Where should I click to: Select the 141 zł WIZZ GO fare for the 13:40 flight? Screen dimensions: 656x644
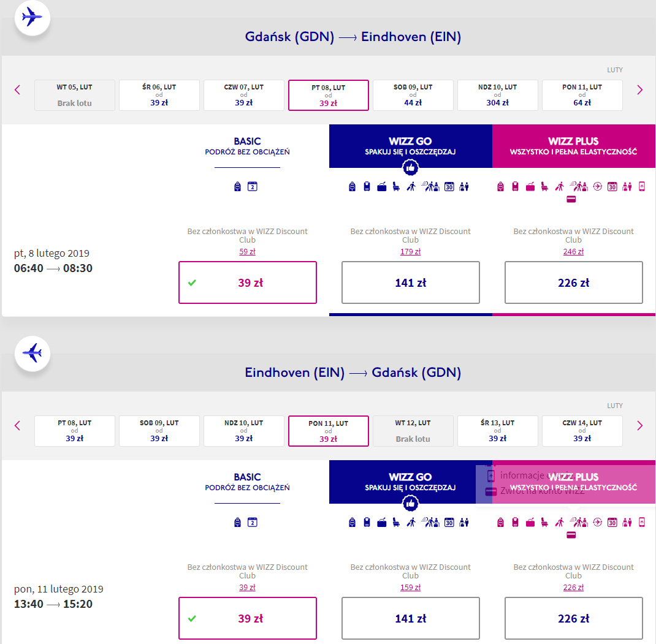(x=410, y=618)
